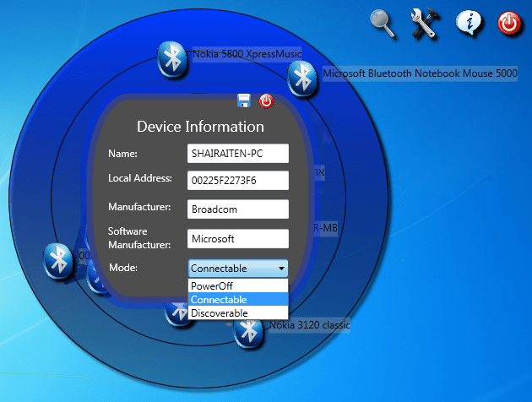The height and width of the screenshot is (402, 532).
Task: Click the Bluetooth device icon at far left
Action: point(58,260)
